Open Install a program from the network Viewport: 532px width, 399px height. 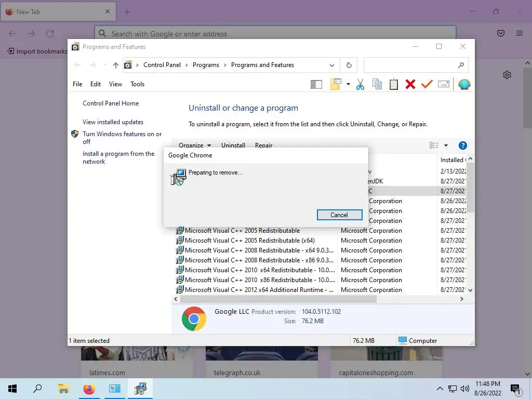(118, 157)
